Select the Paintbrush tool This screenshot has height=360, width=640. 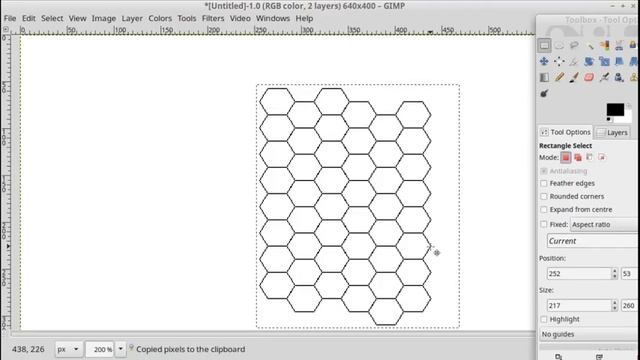574,77
